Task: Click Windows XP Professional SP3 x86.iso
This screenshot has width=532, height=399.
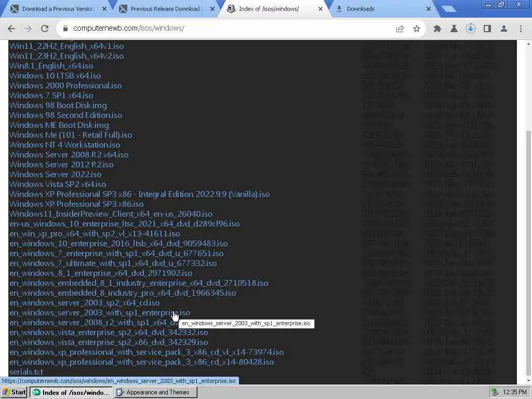Action: (x=76, y=204)
